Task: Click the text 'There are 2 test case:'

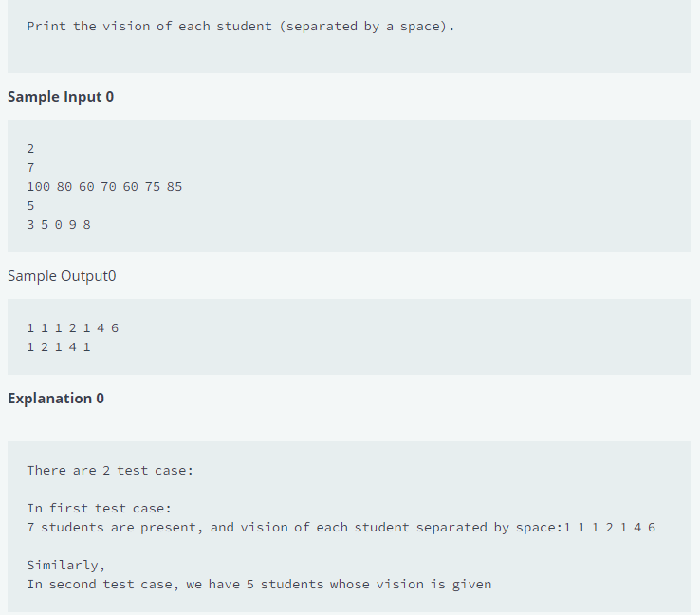Action: [x=110, y=471]
